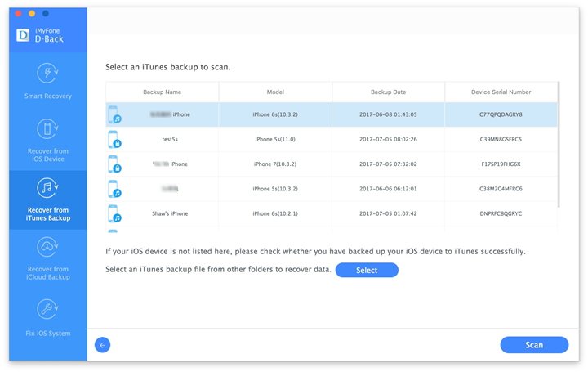Choose backup folder with Select button

tap(367, 270)
